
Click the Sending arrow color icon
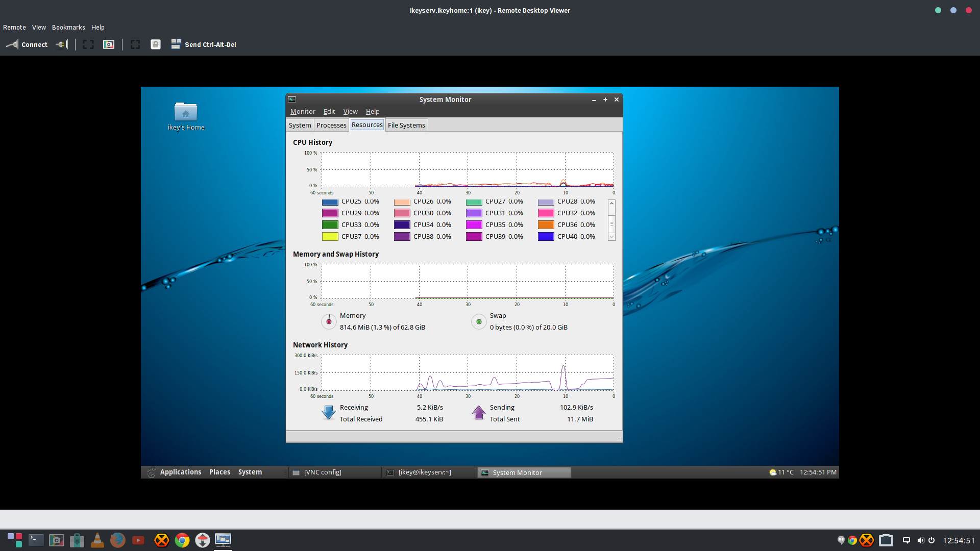point(479,412)
